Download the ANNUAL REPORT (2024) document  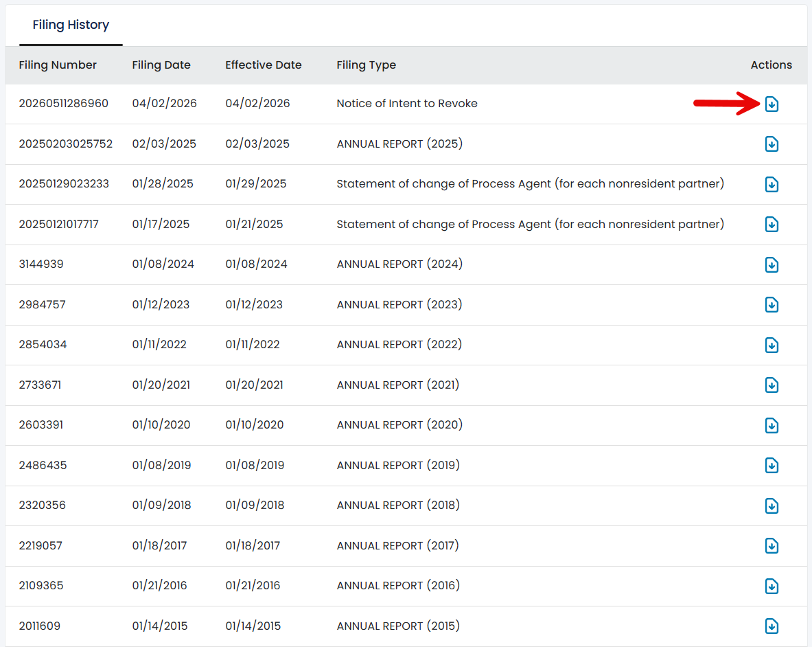pyautogui.click(x=772, y=264)
